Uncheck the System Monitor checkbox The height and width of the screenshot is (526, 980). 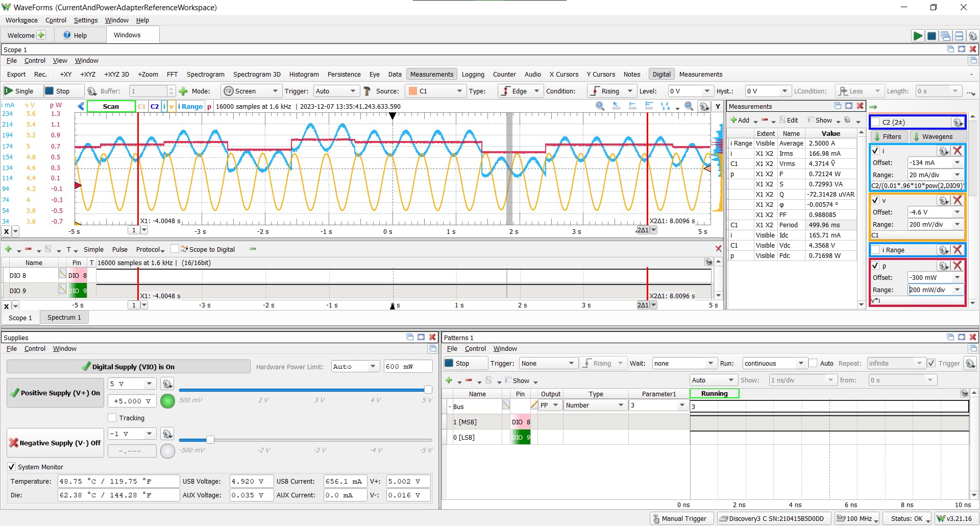[x=11, y=467]
